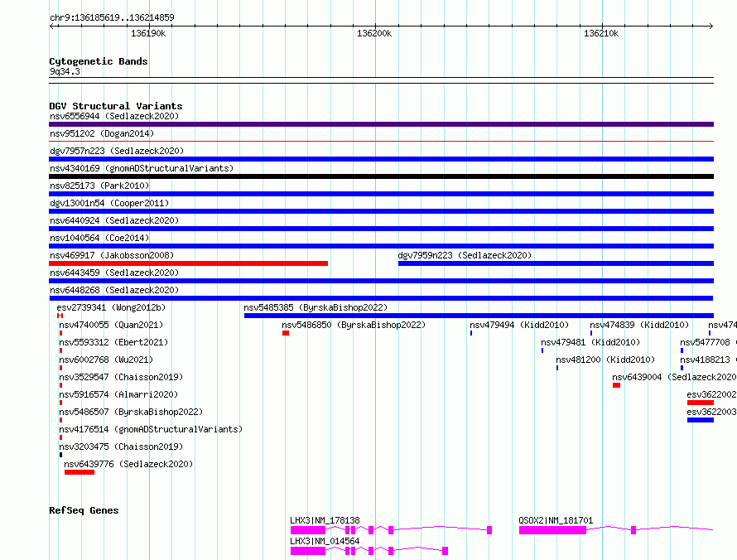Click nsv481200 (Kidd2010) label
Screen dimensions: 737x560
[605, 360]
